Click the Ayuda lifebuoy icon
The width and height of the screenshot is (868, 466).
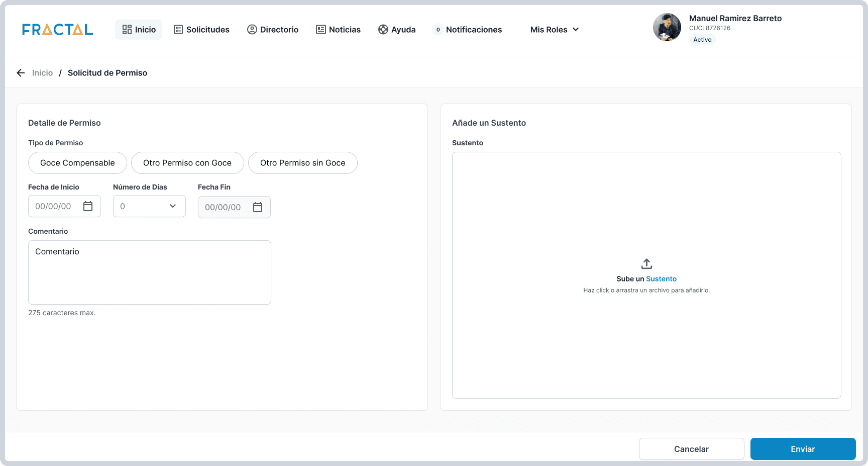pos(383,30)
